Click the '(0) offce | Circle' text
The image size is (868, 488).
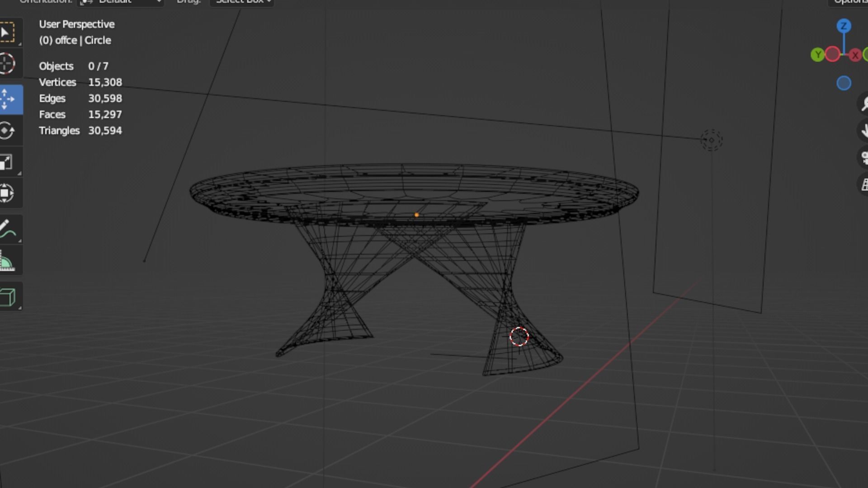75,40
